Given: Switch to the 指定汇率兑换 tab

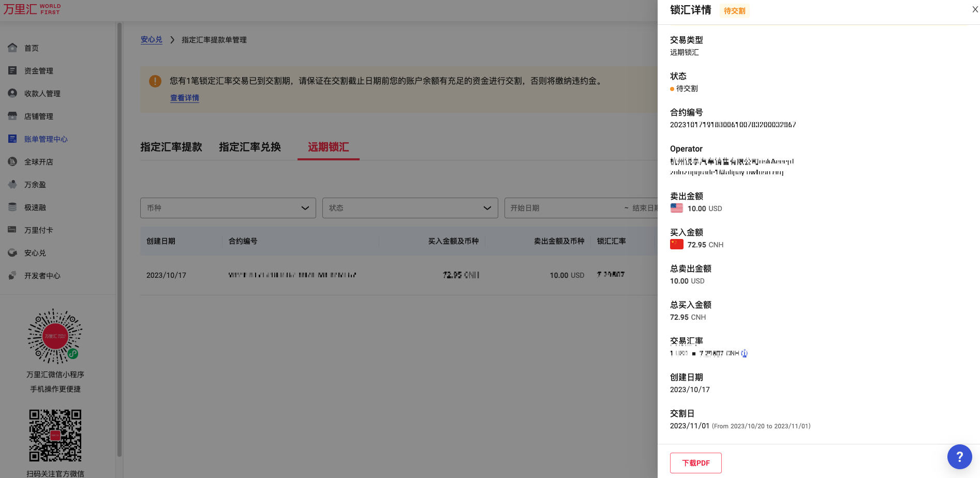Looking at the screenshot, I should (250, 147).
